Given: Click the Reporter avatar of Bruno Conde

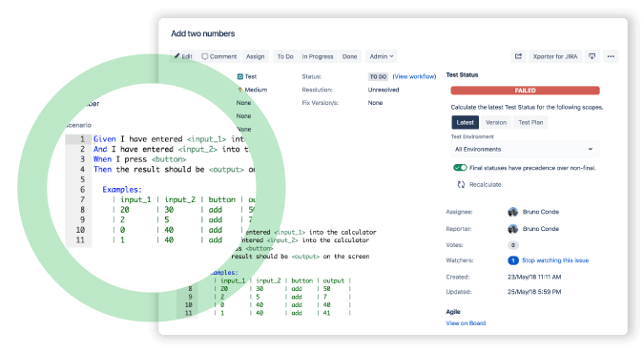Looking at the screenshot, I should (x=512, y=229).
